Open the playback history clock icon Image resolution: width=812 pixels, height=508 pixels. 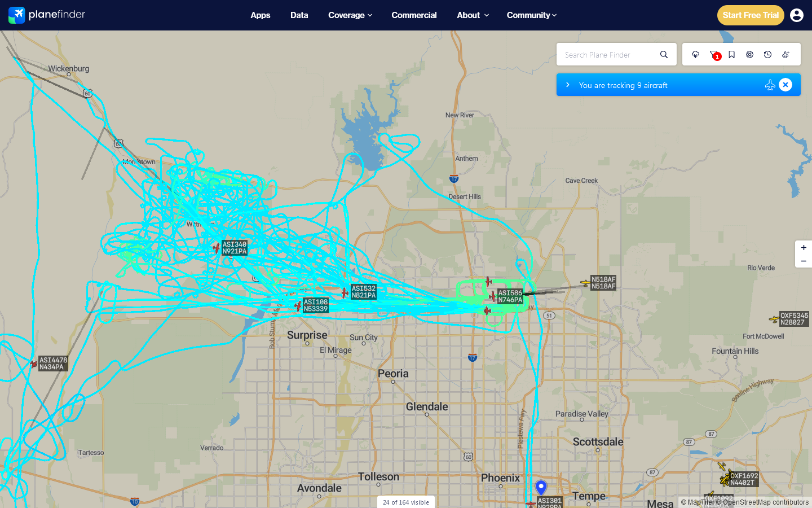[767, 55]
